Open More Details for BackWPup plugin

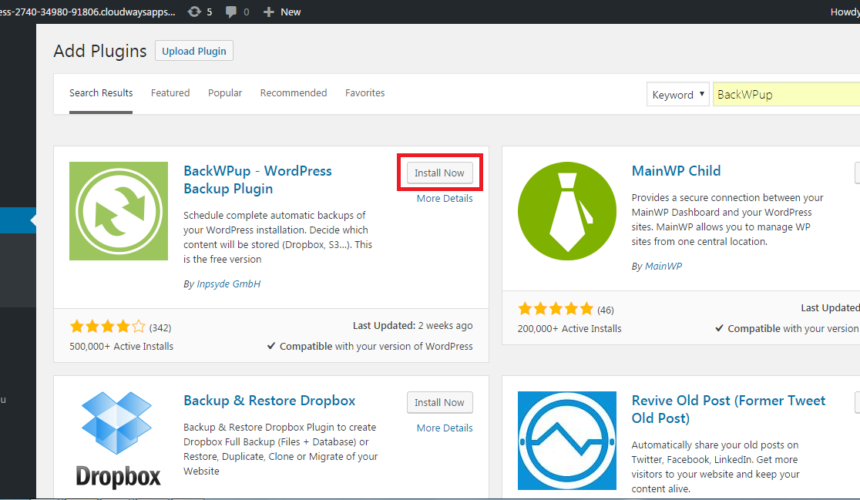coord(444,198)
